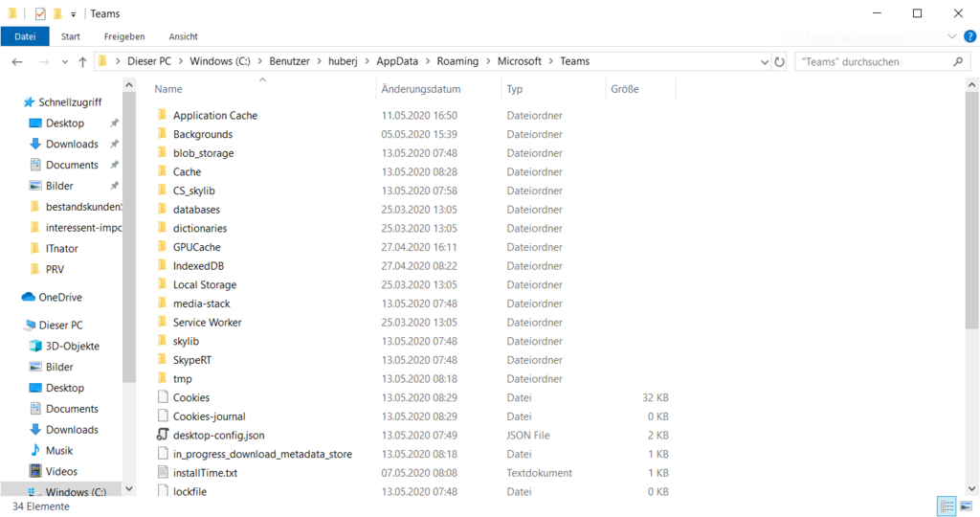
Task: Click the desktop-config.json file icon
Action: (163, 435)
